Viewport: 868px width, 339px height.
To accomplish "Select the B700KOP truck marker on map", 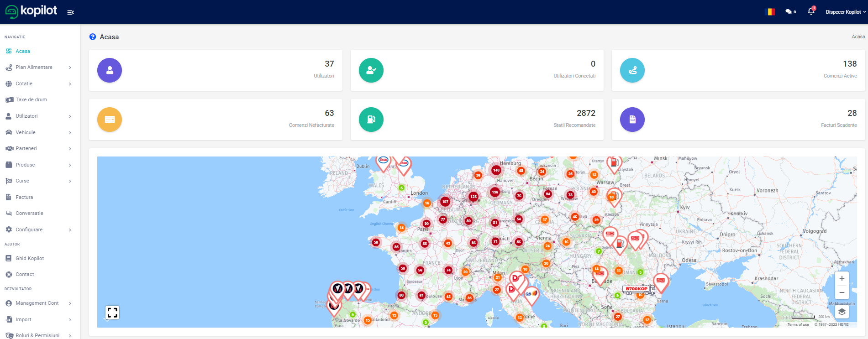I will pos(638,289).
